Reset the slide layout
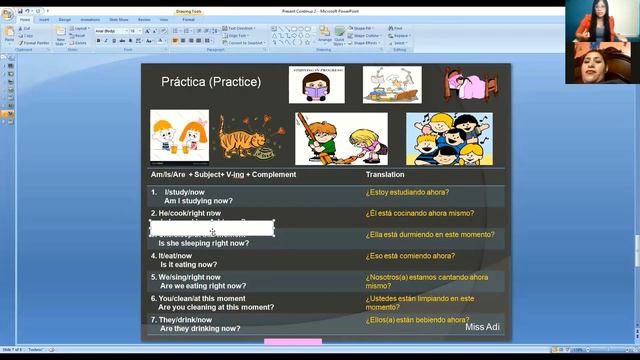Image resolution: width=640 pixels, height=360 pixels. pyautogui.click(x=78, y=36)
